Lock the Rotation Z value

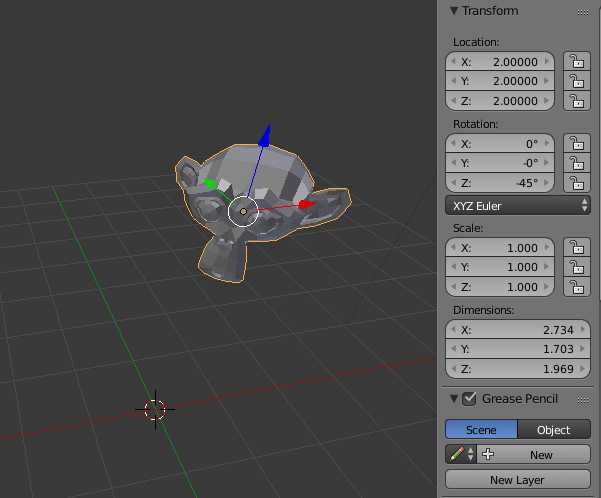point(577,183)
